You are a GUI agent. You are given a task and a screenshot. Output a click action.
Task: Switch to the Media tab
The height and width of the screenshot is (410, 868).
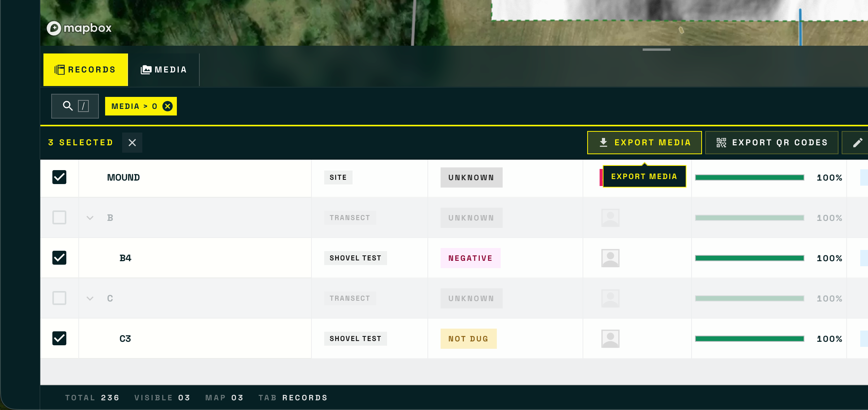164,70
